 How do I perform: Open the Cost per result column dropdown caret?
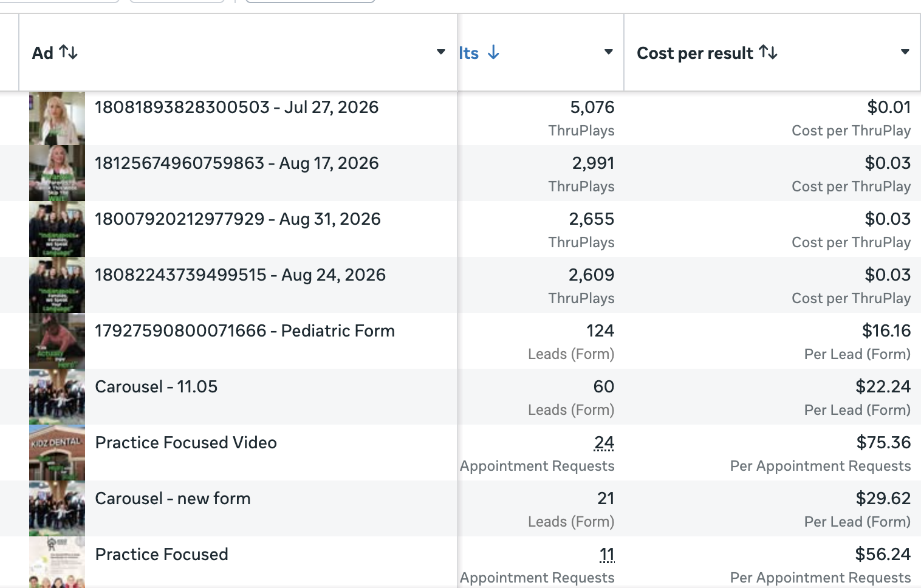[905, 52]
